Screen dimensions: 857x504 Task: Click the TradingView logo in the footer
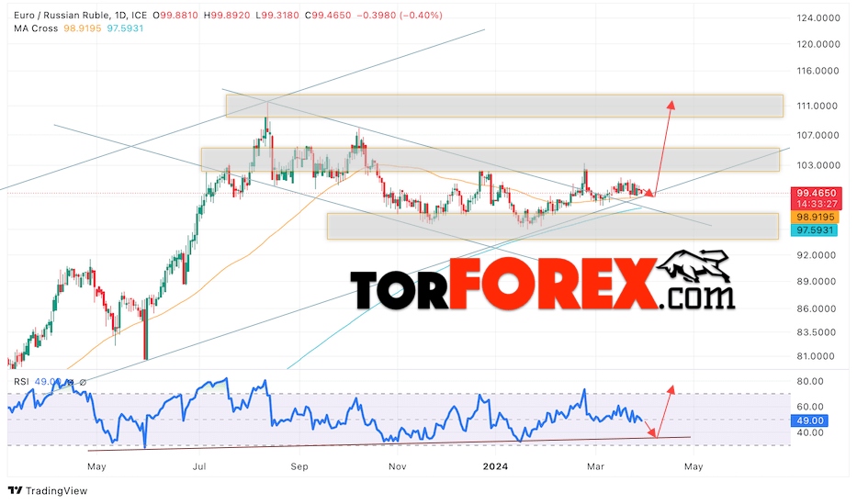(48, 490)
